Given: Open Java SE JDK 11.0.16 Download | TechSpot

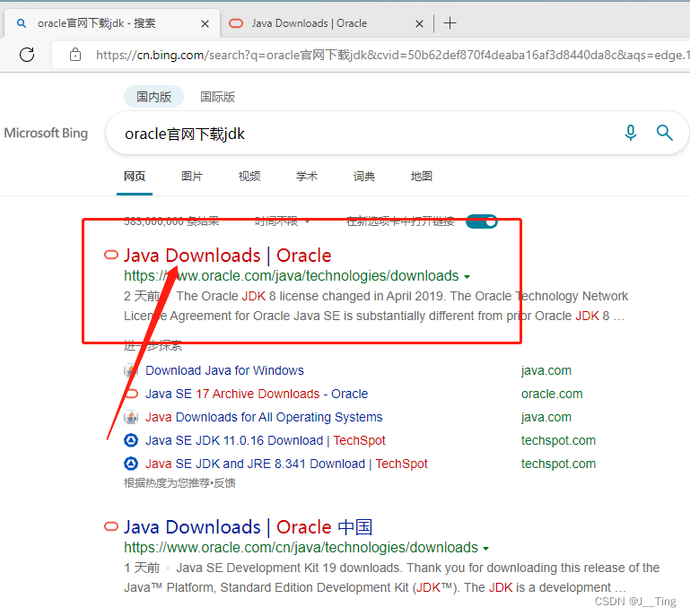Looking at the screenshot, I should [266, 440].
